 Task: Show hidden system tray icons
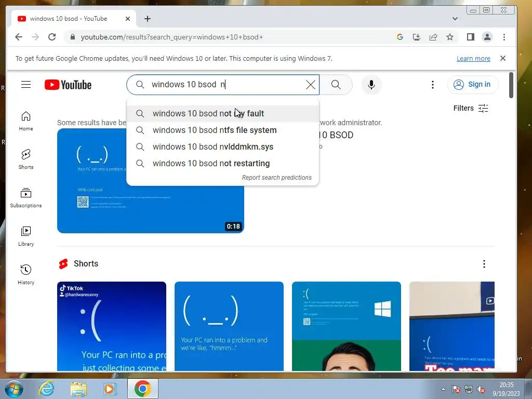(443, 389)
